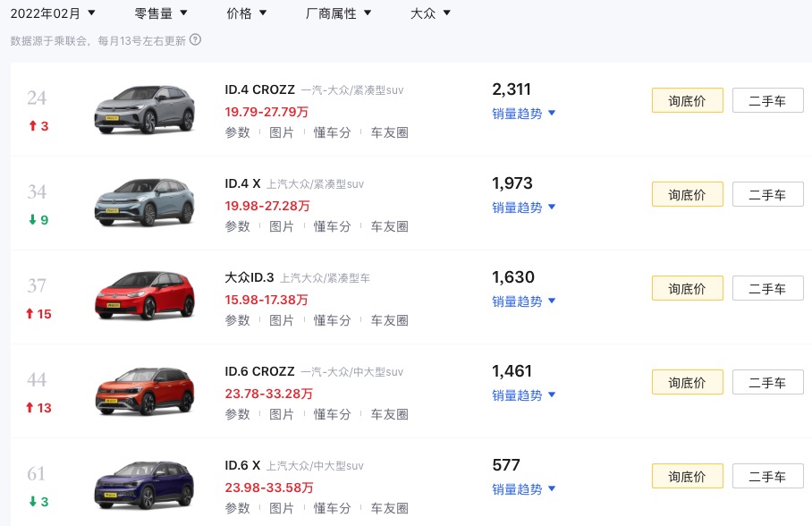The image size is (812, 526).
Task: Click 二手车 button for 大众ID.3
Action: click(767, 289)
